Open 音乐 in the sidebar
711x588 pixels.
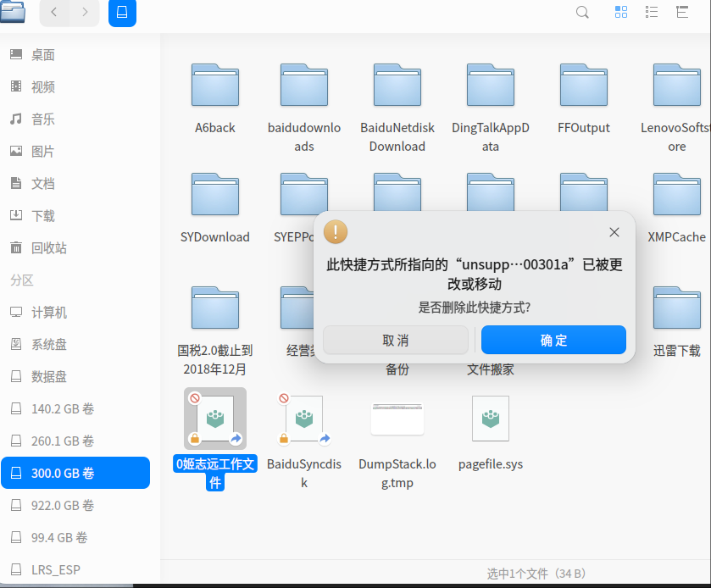click(x=75, y=119)
